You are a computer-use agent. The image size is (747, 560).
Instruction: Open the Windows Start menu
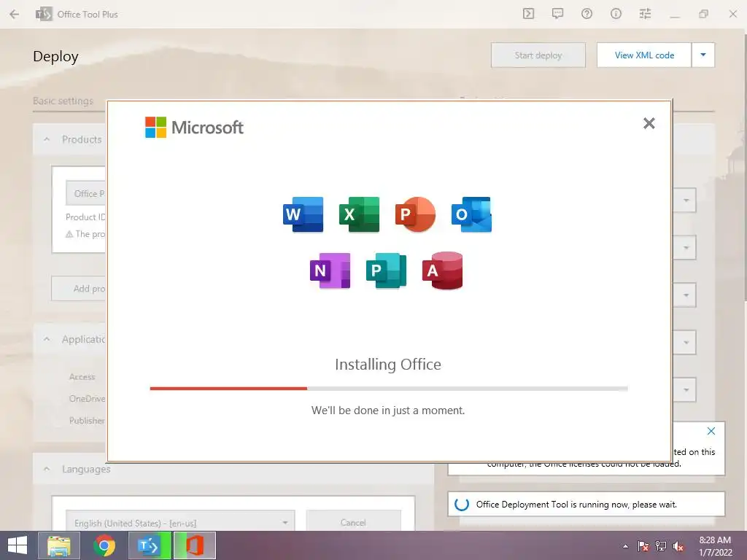pyautogui.click(x=18, y=545)
